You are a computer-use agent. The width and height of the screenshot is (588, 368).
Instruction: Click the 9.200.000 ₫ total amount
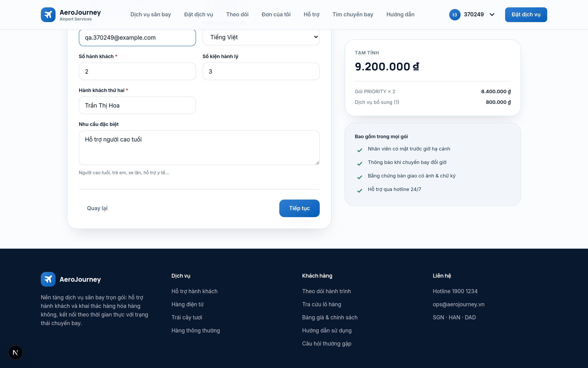point(387,67)
